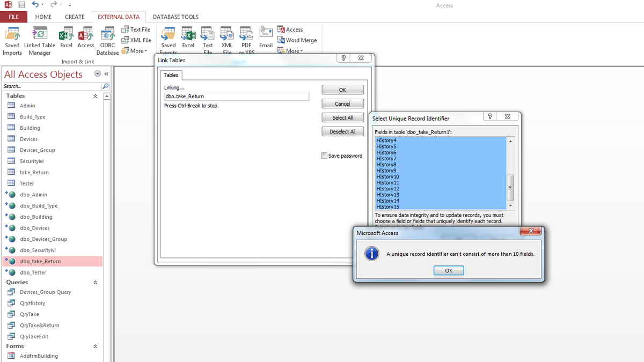Open the More dropdown in Export group
The width and height of the screenshot is (644, 362).
point(290,51)
